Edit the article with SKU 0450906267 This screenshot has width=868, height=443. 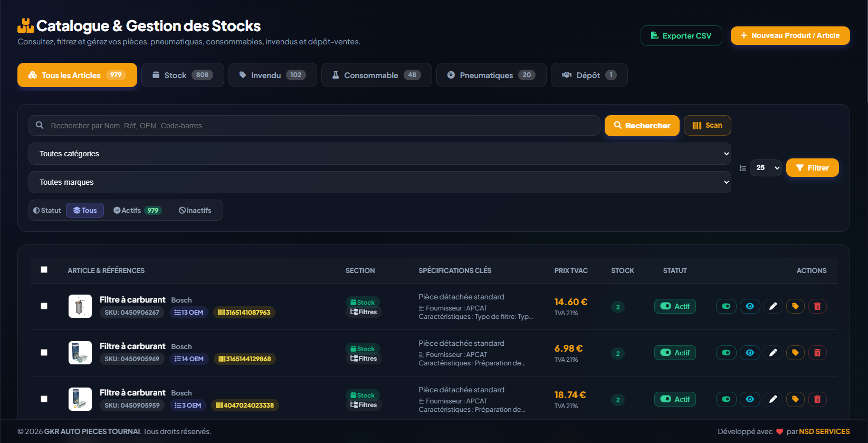click(773, 306)
